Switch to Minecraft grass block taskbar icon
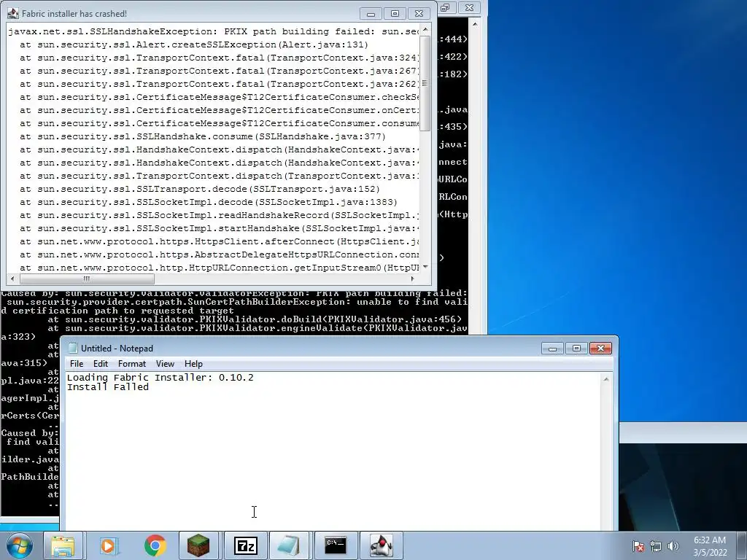 [198, 545]
